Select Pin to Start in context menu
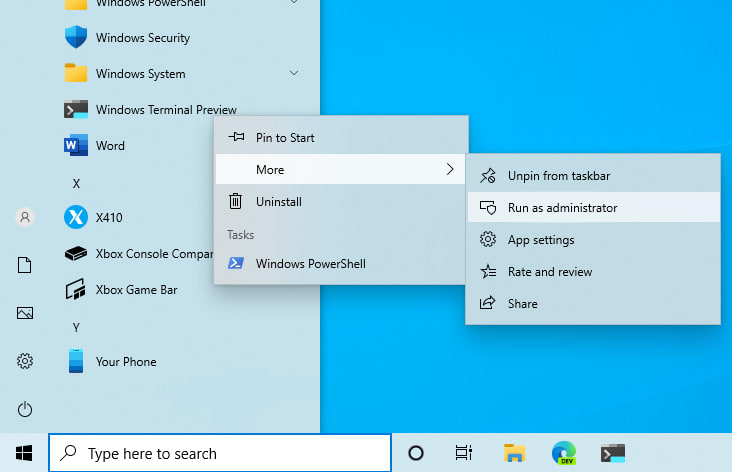The image size is (732, 472). tap(341, 138)
